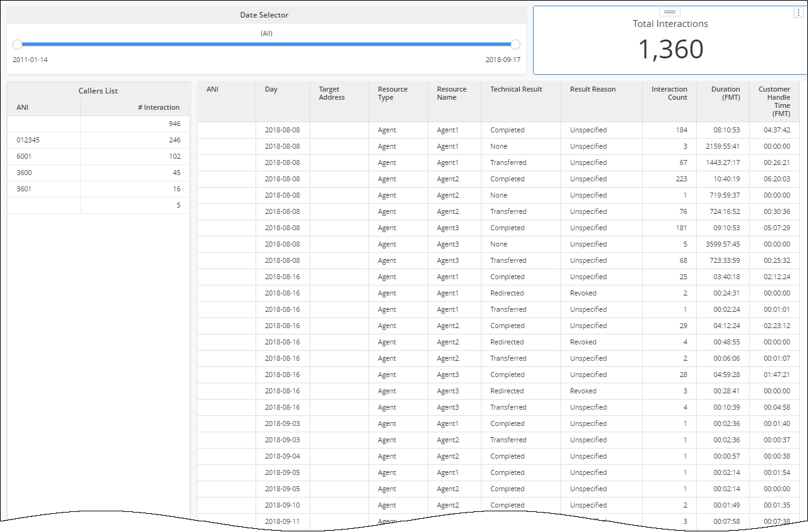The height and width of the screenshot is (532, 808).
Task: Click duration 08:10:53
Action: pos(726,130)
